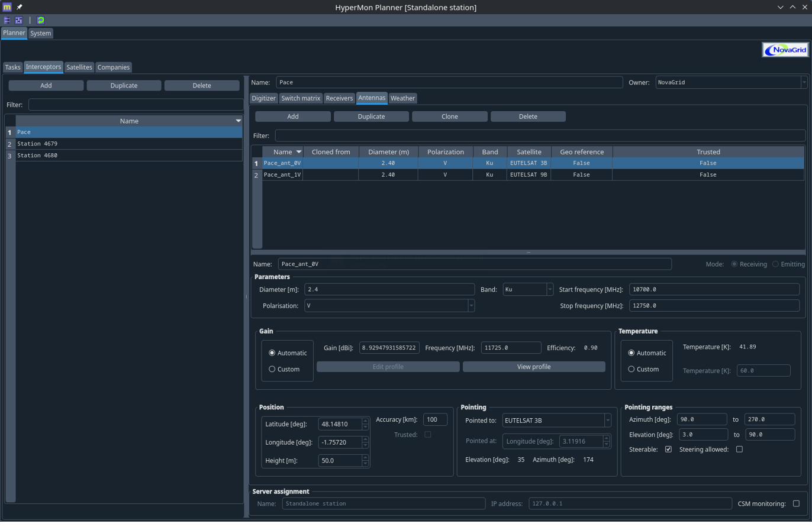Image resolution: width=812 pixels, height=530 pixels.
Task: Click the HyperMon 'm' app icon in title bar
Action: tap(7, 7)
